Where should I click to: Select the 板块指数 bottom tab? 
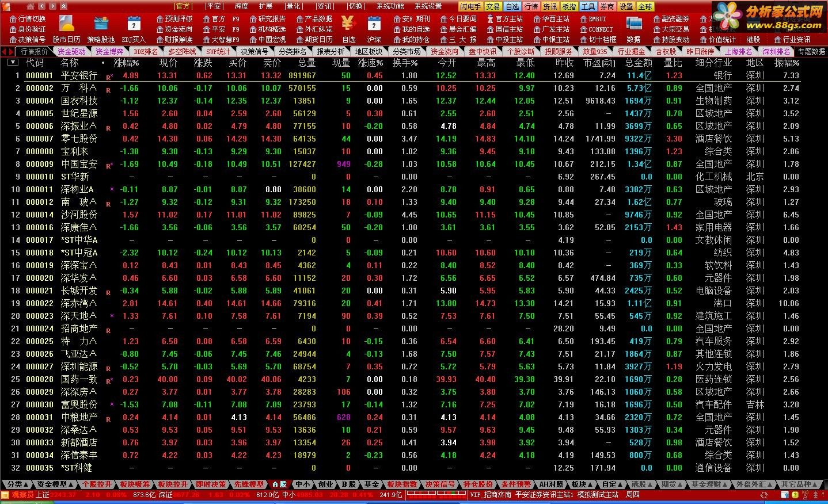tap(402, 484)
